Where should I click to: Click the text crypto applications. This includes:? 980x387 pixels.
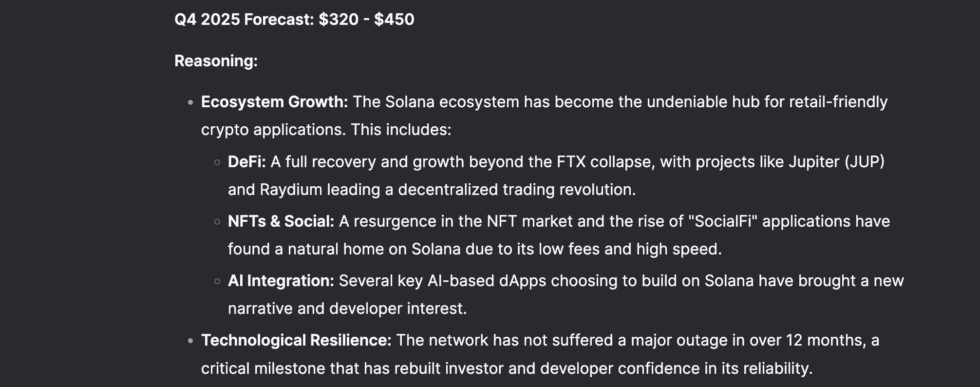click(x=326, y=130)
